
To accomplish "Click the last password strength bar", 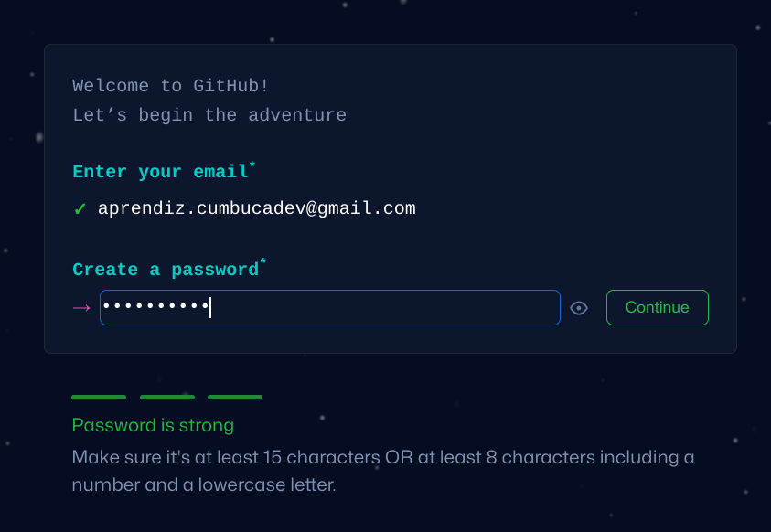I will [x=235, y=397].
